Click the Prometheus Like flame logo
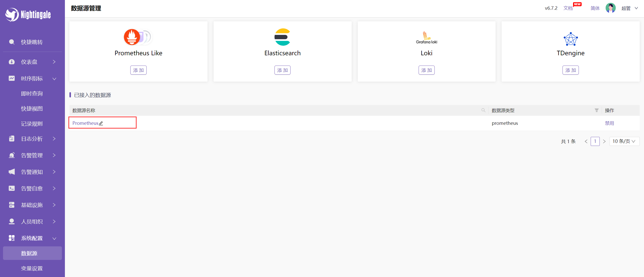Screen dimensions: 644x277 [x=132, y=37]
